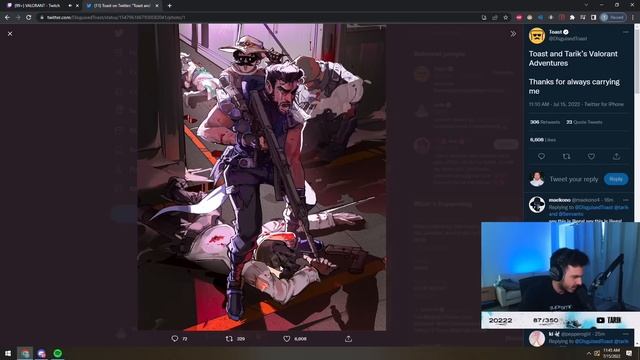Image resolution: width=640 pixels, height=360 pixels.
Task: Share this page from address bar
Action: coord(495,18)
